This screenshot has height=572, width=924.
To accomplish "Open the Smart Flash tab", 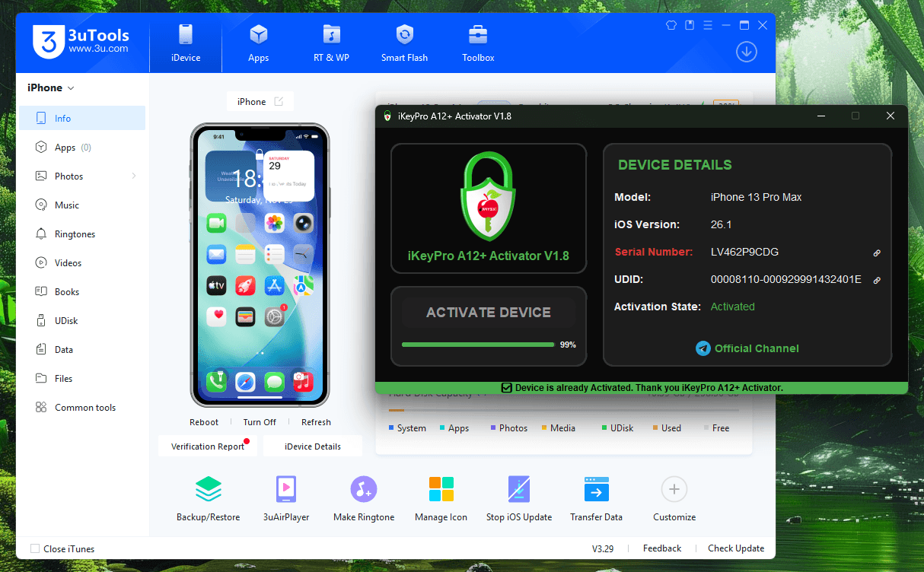I will click(404, 44).
